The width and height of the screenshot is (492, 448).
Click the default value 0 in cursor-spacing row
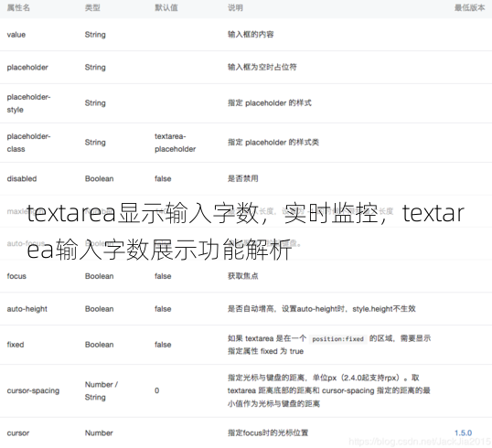[x=157, y=390]
